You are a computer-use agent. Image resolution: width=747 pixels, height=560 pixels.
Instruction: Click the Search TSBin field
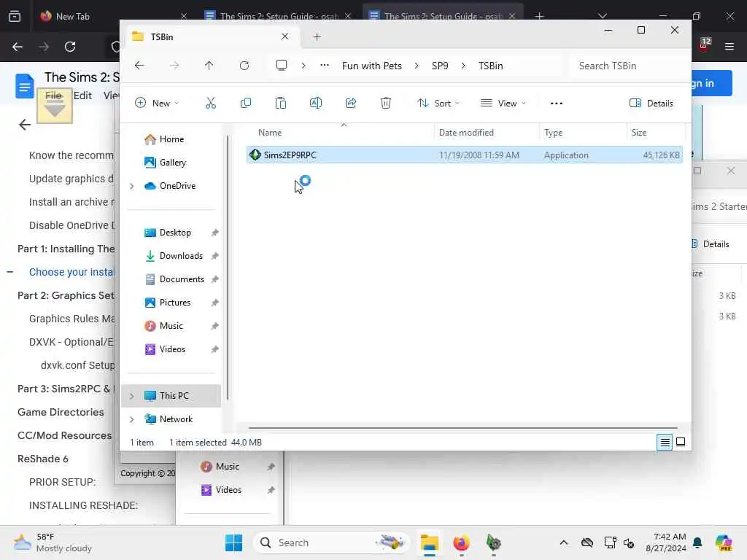(629, 66)
